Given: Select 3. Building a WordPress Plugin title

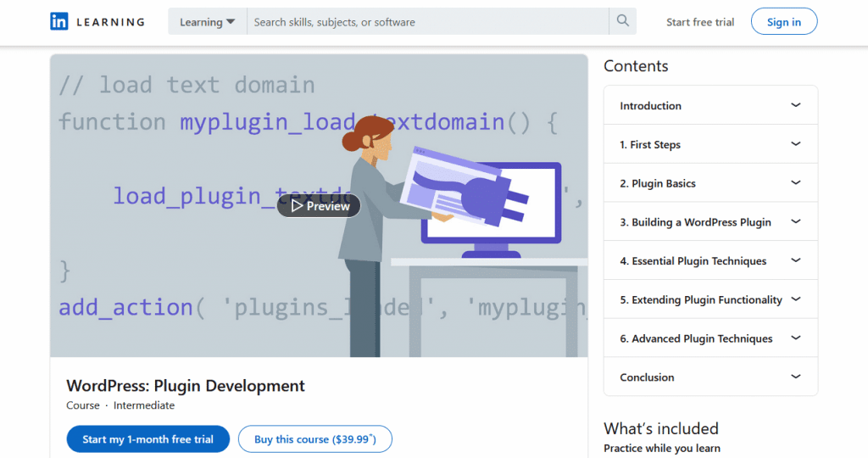Looking at the screenshot, I should (695, 222).
